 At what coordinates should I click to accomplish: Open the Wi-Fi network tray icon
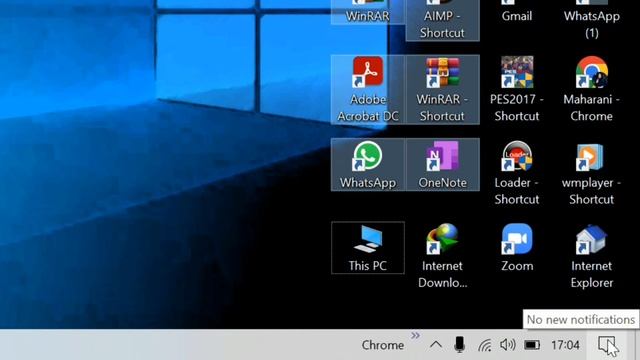click(484, 345)
